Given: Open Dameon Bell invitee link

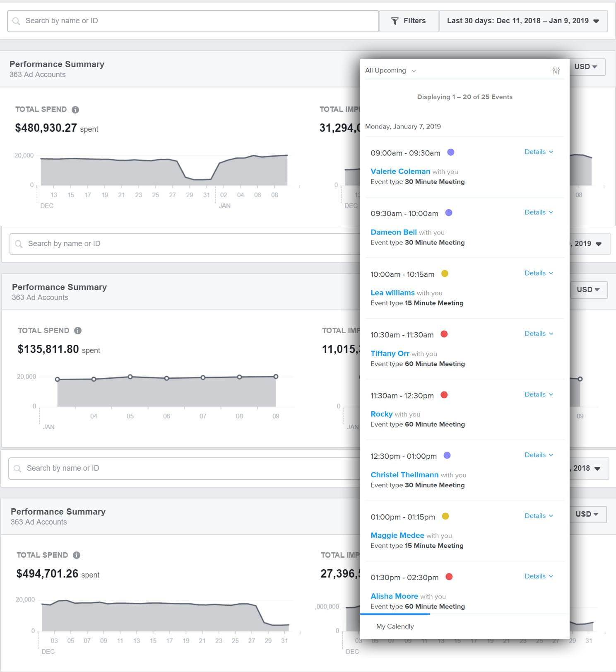Looking at the screenshot, I should [393, 232].
